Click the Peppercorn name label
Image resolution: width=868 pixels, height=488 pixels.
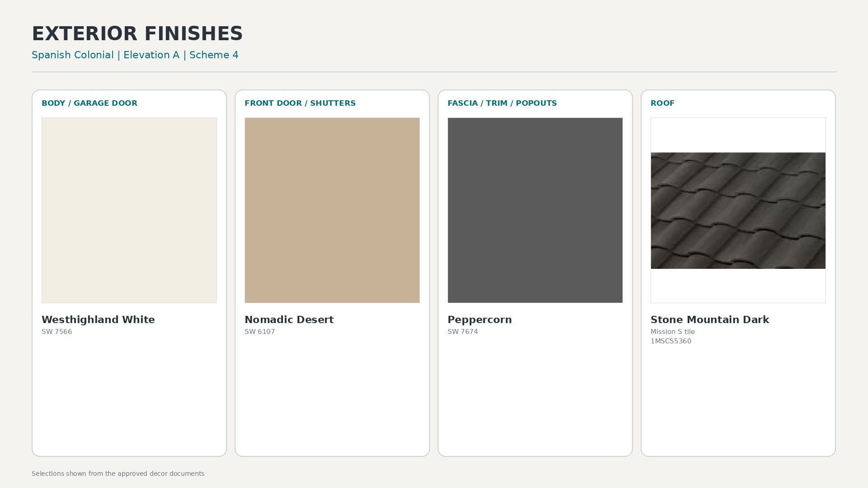tap(480, 320)
